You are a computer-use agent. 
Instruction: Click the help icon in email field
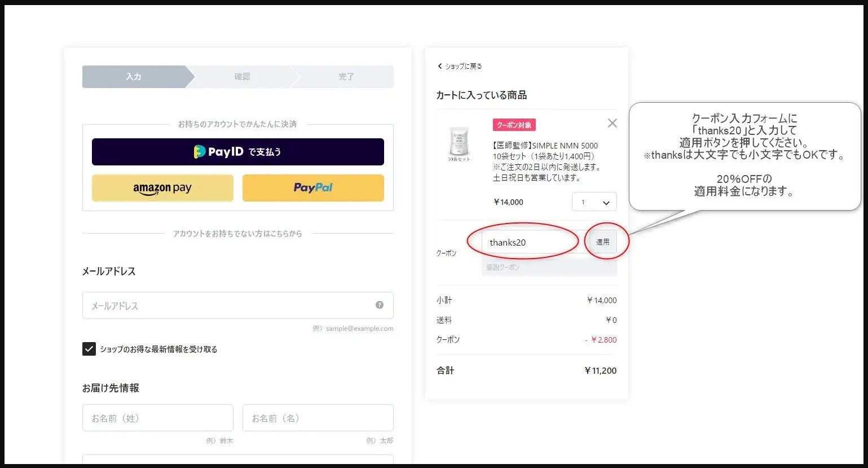pyautogui.click(x=380, y=305)
